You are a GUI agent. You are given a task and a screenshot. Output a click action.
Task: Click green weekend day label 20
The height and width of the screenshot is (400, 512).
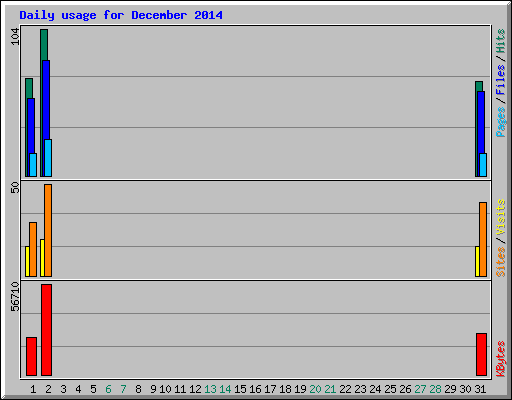point(315,389)
